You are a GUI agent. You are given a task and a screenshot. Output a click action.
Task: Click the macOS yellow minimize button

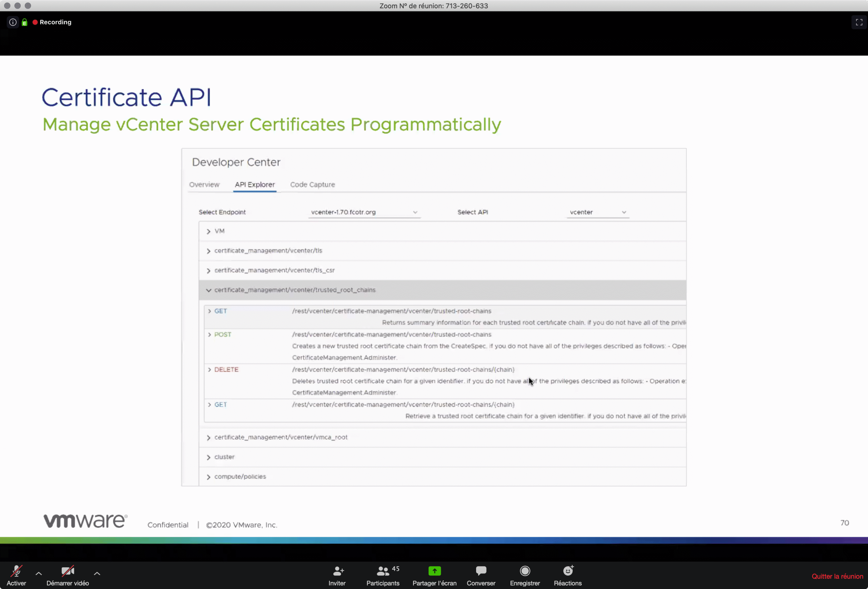point(18,6)
